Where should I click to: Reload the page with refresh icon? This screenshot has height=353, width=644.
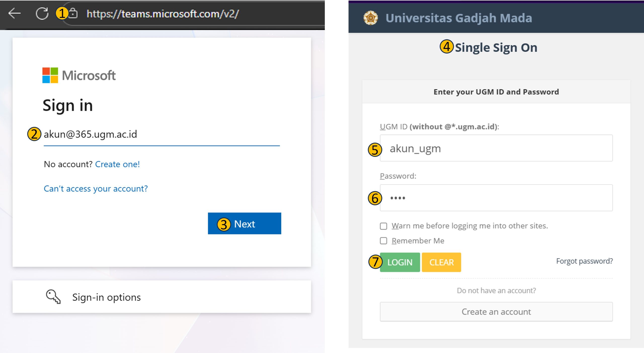[42, 13]
